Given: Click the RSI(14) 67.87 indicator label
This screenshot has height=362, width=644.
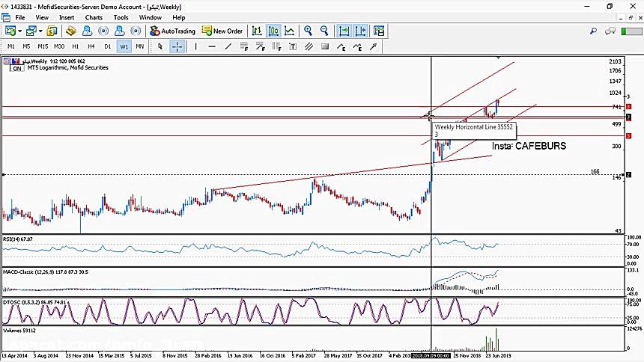Looking at the screenshot, I should (x=18, y=239).
